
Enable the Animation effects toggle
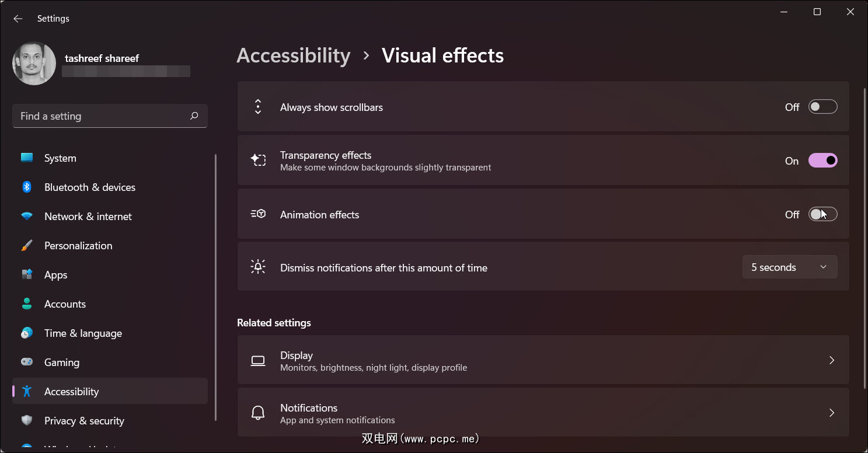(822, 214)
